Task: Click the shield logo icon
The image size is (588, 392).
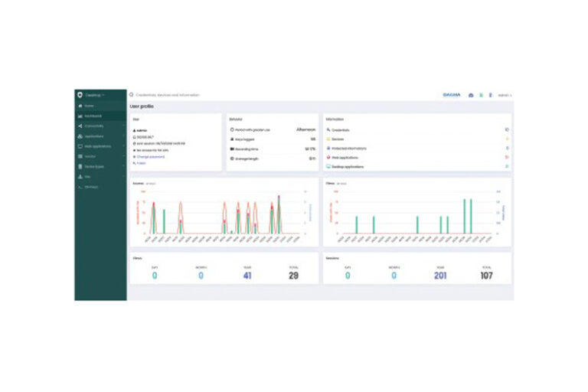Action: 80,95
